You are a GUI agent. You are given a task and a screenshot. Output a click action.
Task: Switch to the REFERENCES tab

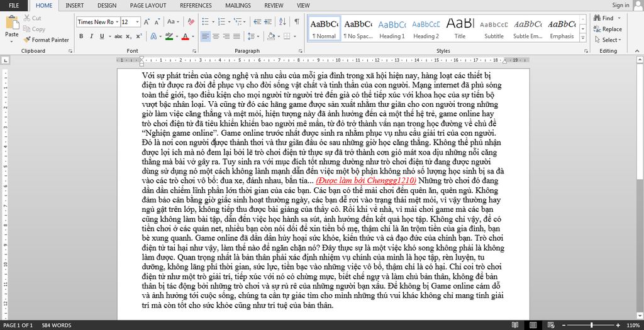pyautogui.click(x=196, y=5)
